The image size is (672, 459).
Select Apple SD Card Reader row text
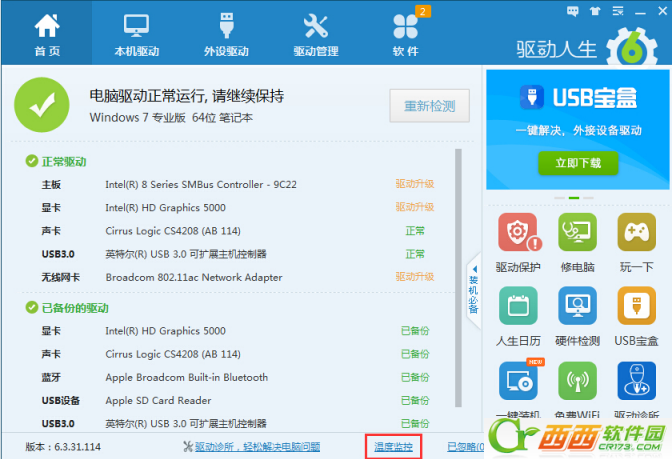[x=158, y=400]
